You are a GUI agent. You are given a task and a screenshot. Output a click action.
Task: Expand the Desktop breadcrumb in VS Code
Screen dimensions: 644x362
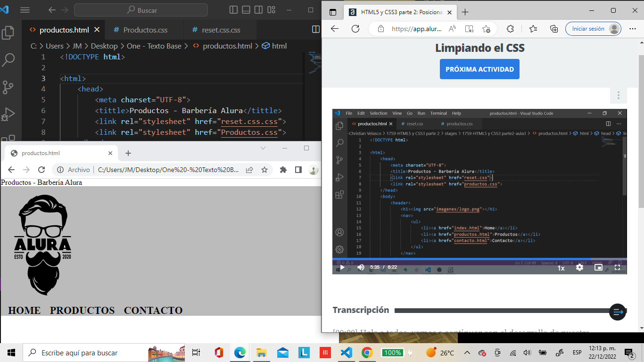tap(104, 46)
